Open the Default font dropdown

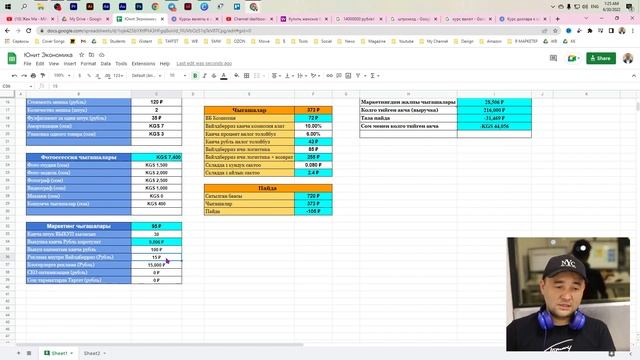click(x=146, y=76)
